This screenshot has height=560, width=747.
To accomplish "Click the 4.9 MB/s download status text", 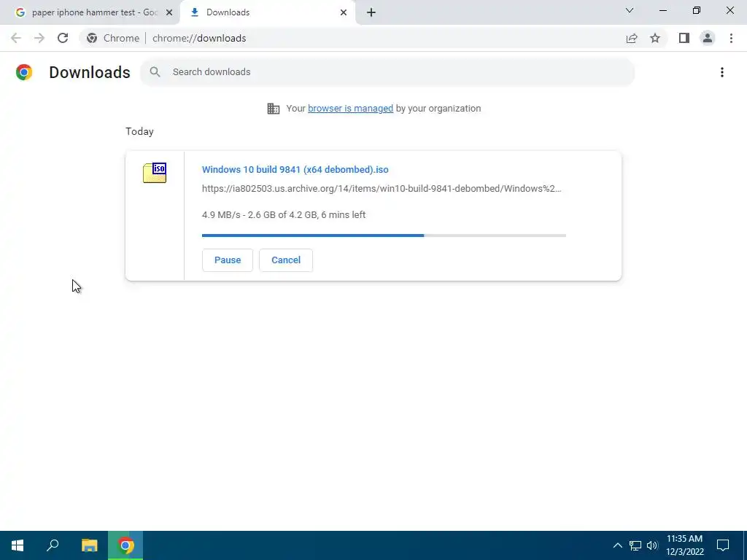I will (284, 215).
